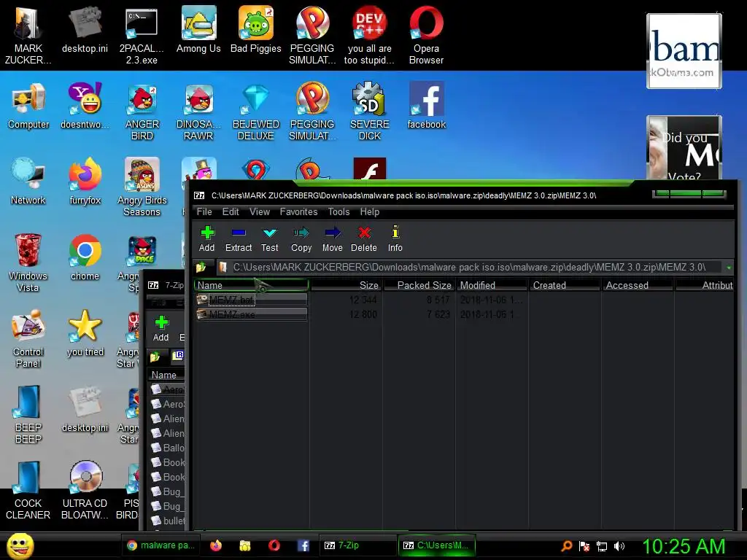Viewport: 747px width, 560px height.
Task: Click the Add button in front 7-Zip toolbar
Action: coord(206,238)
